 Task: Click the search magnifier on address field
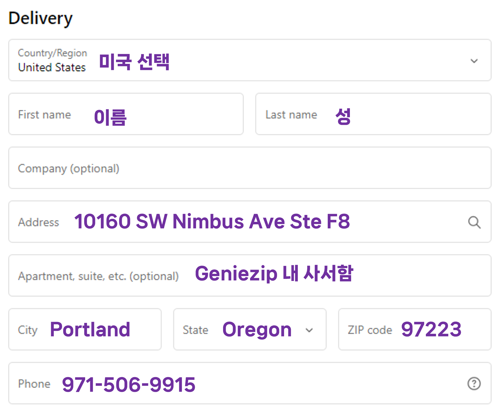474,221
